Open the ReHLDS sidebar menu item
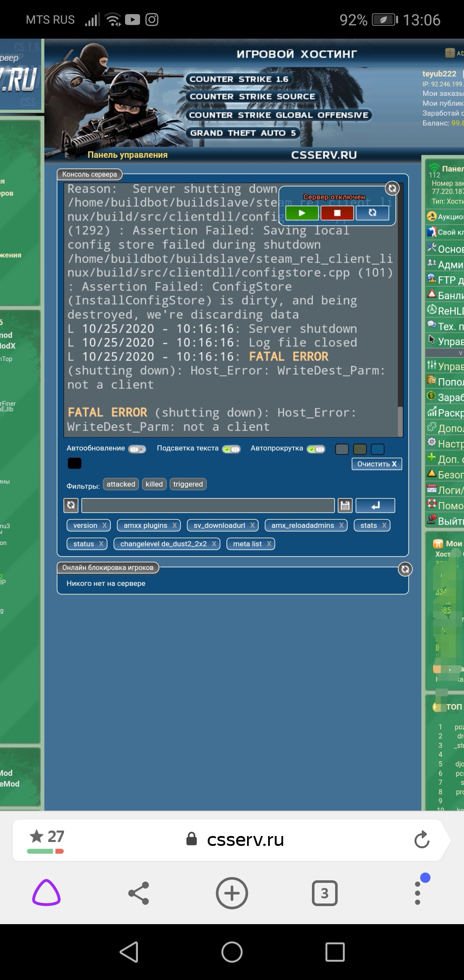 445,311
